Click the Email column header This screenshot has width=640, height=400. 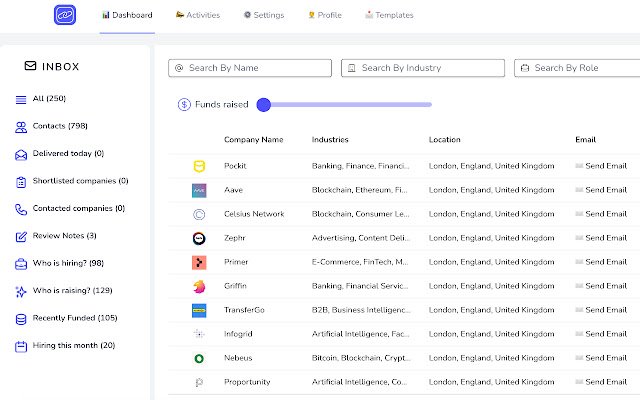[586, 140]
